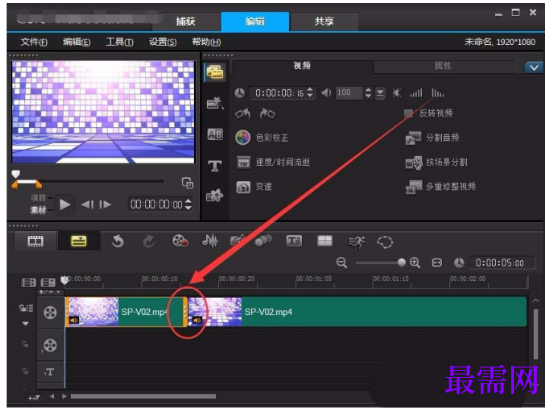Open mask creator icon
This screenshot has width=557, height=411.
pyautogui.click(x=385, y=243)
